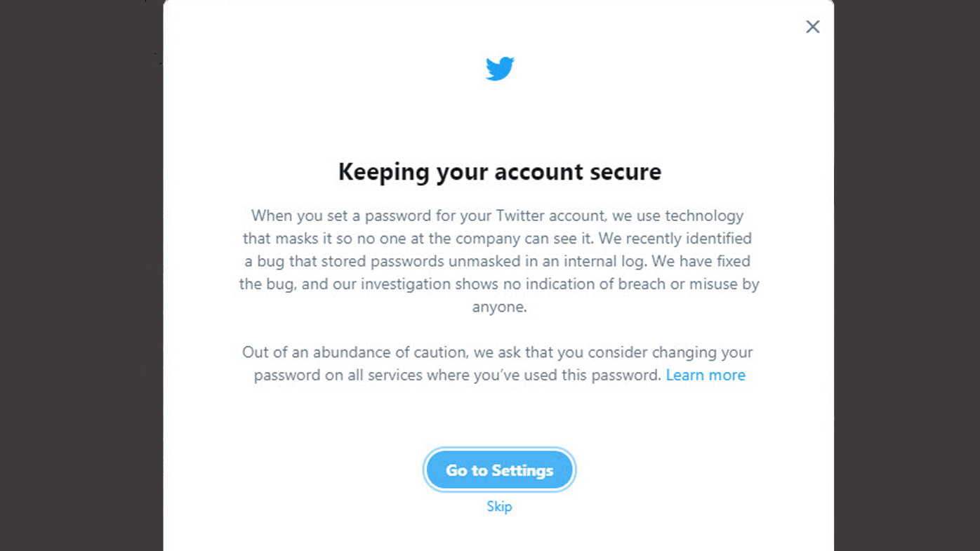
Task: Click the word anyone ending the first paragraph
Action: [x=499, y=307]
